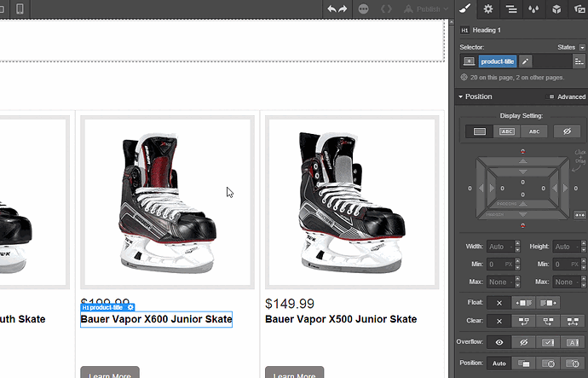Open the selector style hierarchy icon
Viewport: 588px width, 378px height.
point(579,61)
